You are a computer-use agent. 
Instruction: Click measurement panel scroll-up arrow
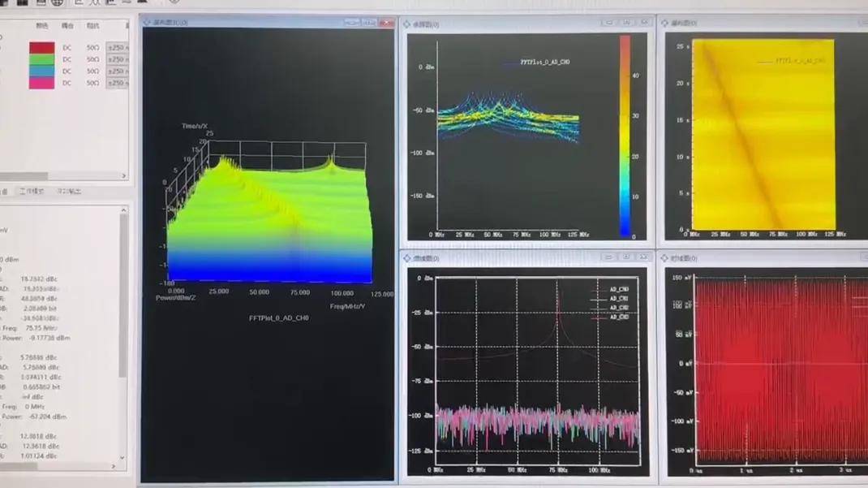123,210
